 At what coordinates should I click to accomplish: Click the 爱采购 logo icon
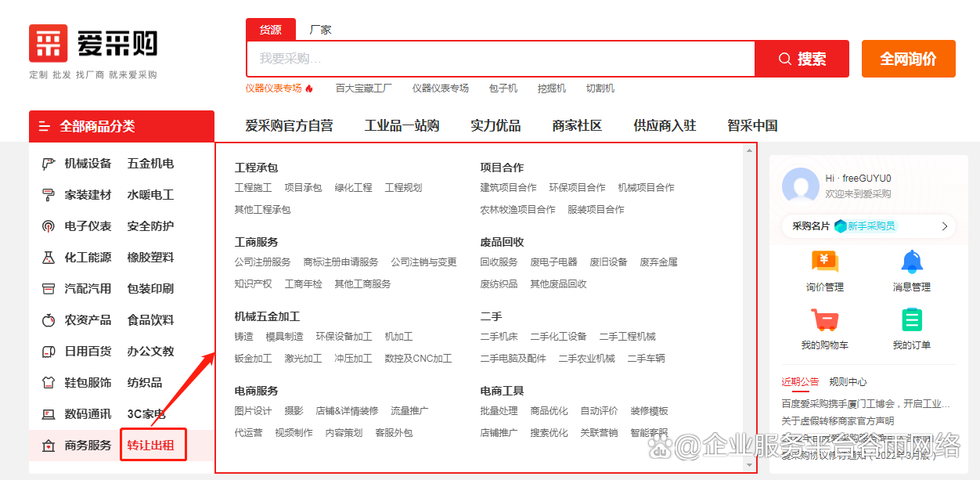click(48, 43)
